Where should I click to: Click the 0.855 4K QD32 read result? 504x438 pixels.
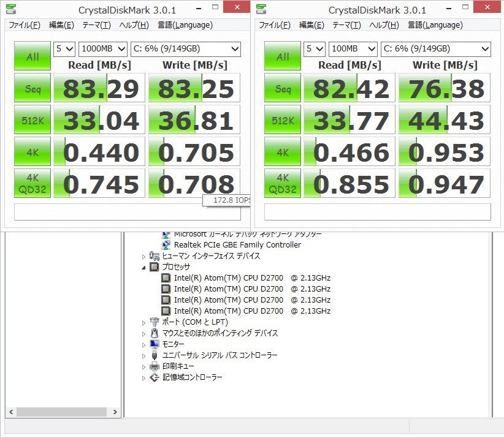[x=349, y=183]
